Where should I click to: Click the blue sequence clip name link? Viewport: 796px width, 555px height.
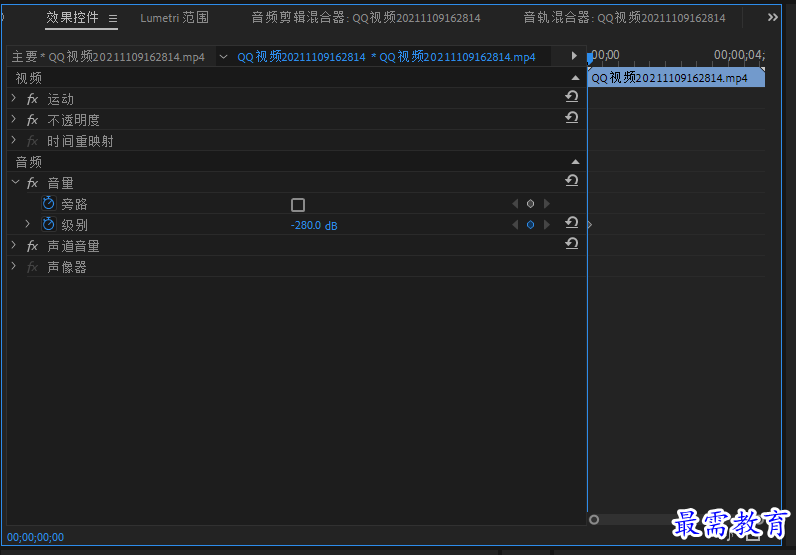pyautogui.click(x=386, y=57)
